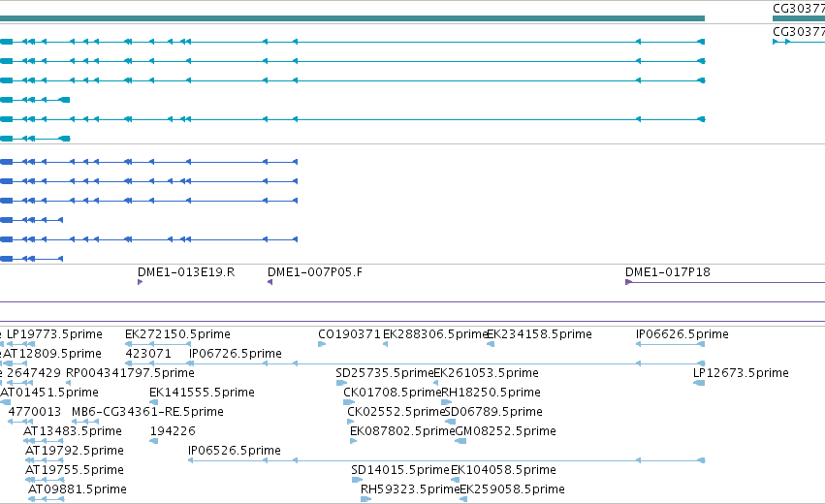Select the EK261053.5prime label

(486, 373)
